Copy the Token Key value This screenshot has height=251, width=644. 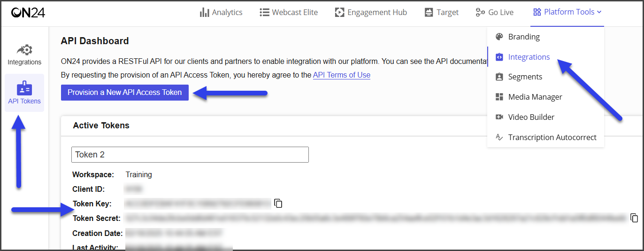pyautogui.click(x=278, y=204)
